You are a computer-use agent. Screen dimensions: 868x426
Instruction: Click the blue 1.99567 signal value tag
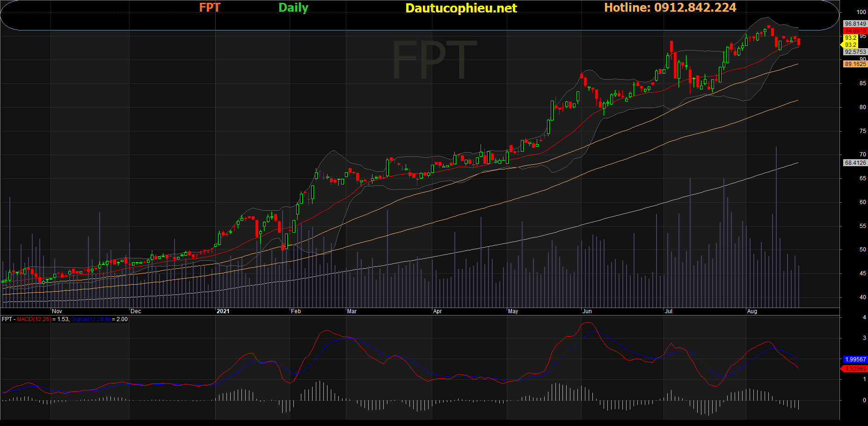pyautogui.click(x=855, y=360)
